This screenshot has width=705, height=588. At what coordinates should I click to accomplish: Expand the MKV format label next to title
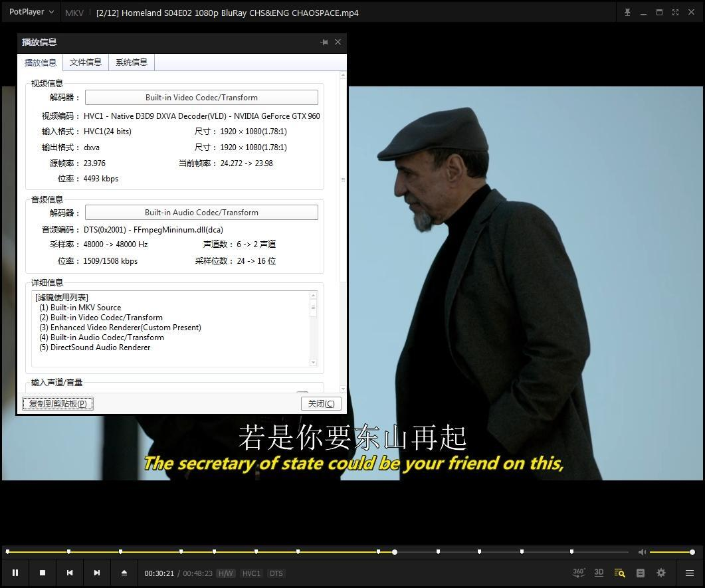click(x=74, y=12)
